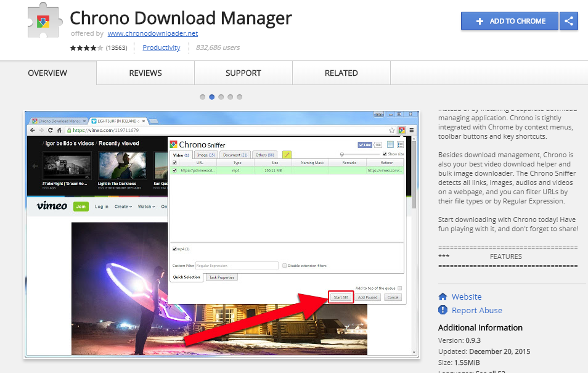Click the Chrono Download Manager puzzle-piece logo
The width and height of the screenshot is (588, 373).
pos(44,21)
